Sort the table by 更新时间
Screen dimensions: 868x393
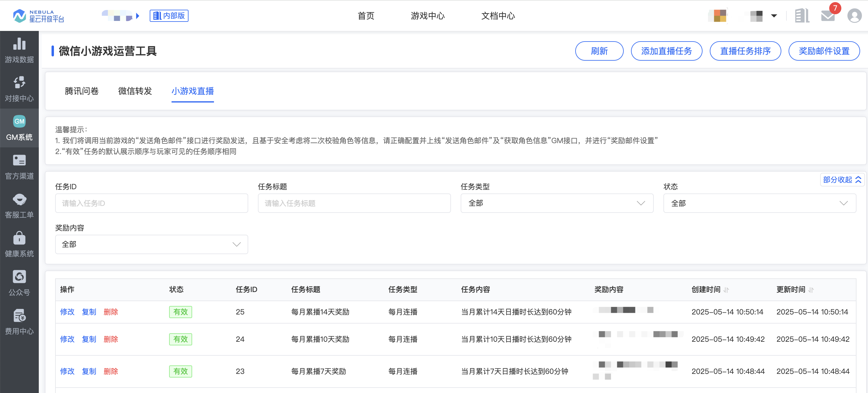(x=811, y=290)
